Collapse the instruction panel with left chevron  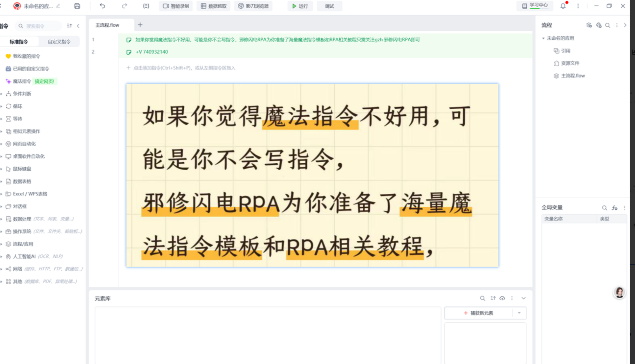click(x=78, y=26)
